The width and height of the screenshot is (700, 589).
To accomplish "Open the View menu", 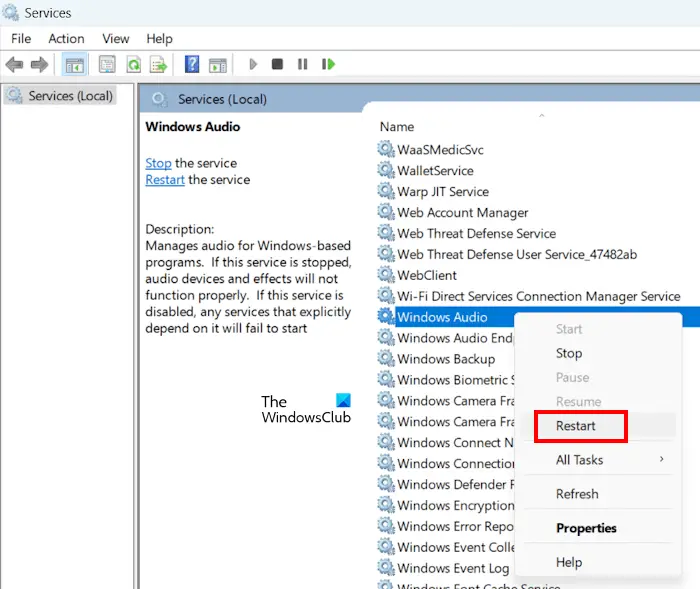I will [116, 38].
